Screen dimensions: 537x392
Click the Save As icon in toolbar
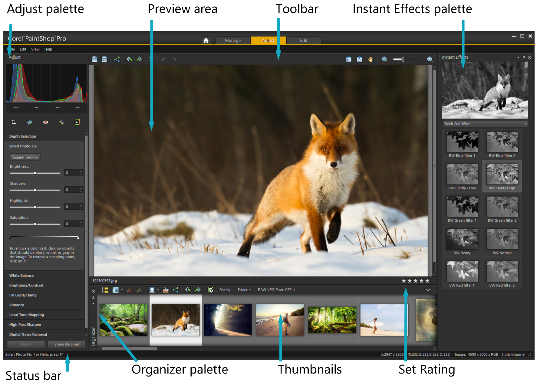point(104,59)
